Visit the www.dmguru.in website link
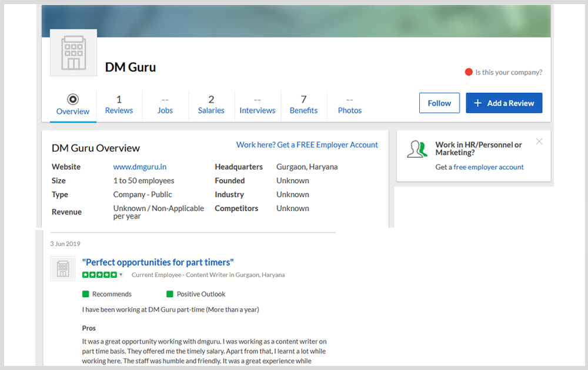Screen dimensions: 588x370 point(139,167)
